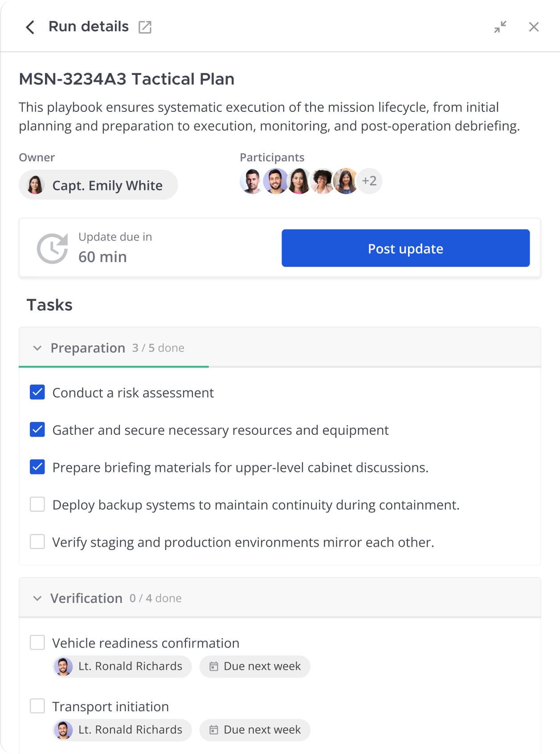Collapse the Verification section chevron
Image resolution: width=560 pixels, height=754 pixels.
point(37,598)
